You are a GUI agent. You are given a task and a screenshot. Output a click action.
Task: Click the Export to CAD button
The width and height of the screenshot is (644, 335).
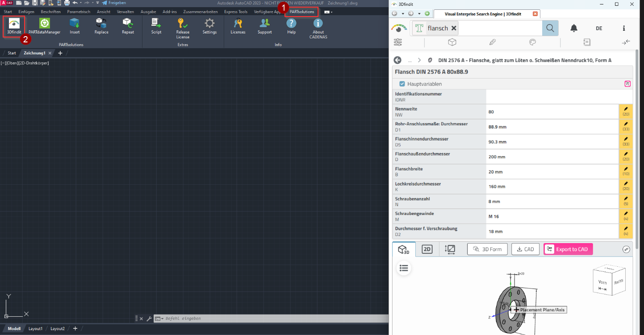568,249
